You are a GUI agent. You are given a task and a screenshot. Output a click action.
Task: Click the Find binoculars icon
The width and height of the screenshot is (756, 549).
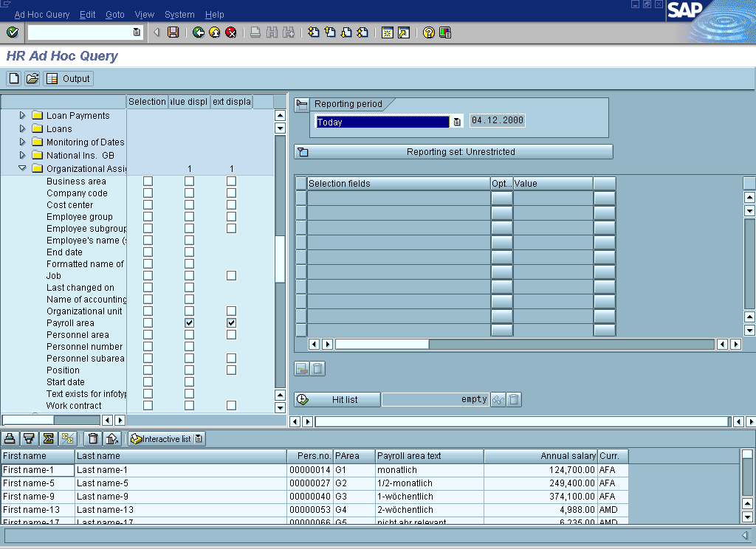pyautogui.click(x=272, y=32)
